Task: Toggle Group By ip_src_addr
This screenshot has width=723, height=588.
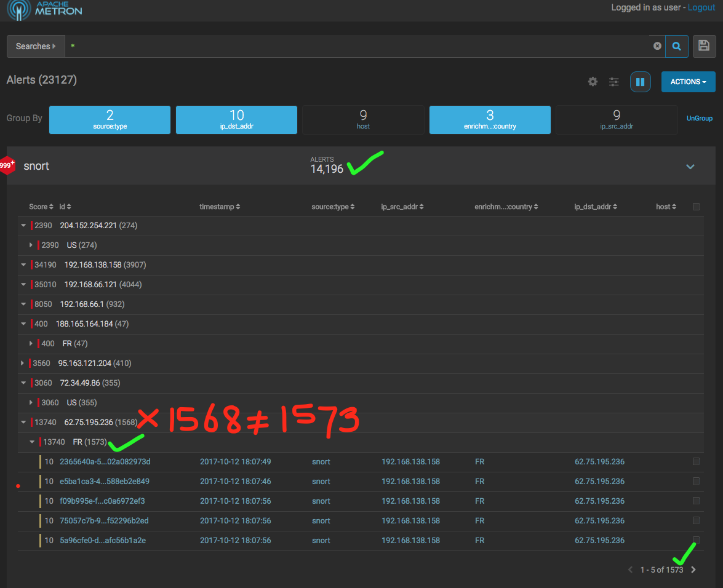Action: 617,120
